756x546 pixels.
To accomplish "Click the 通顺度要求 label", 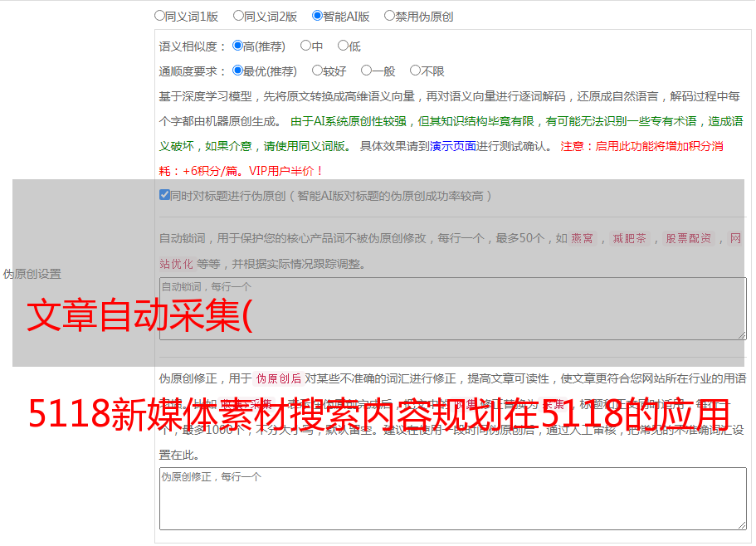I will (193, 72).
